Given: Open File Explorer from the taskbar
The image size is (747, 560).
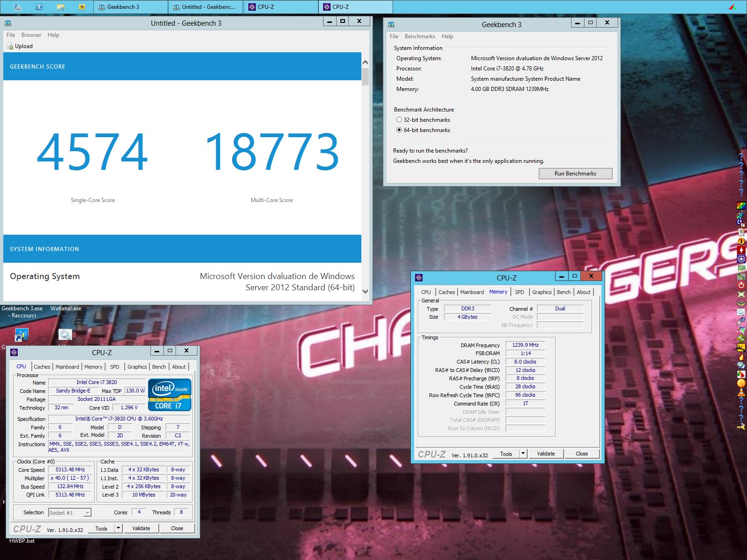Looking at the screenshot, I should pyautogui.click(x=60, y=7).
